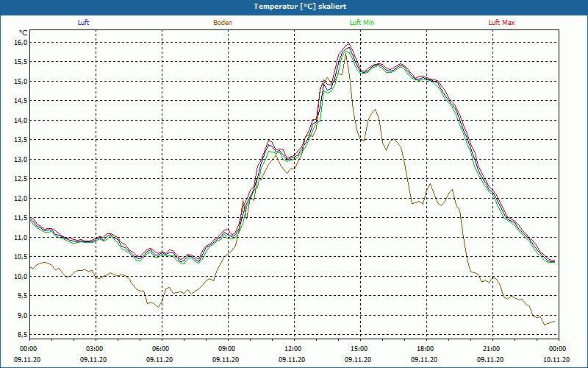Screen dimensions: 588x368
Task: Click the 10,5 y-axis value
Action: [21, 256]
